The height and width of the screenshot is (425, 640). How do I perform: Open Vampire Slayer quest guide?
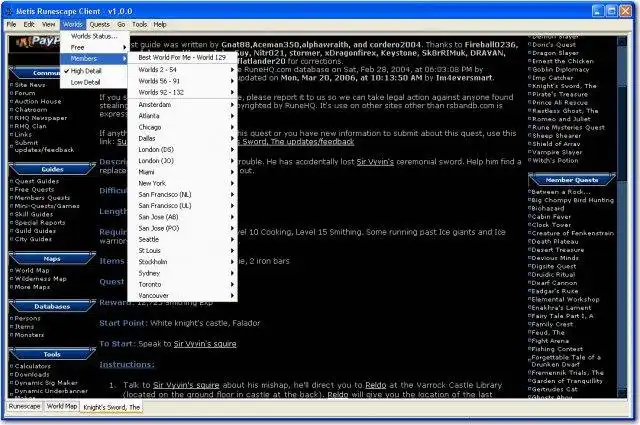click(x=557, y=152)
